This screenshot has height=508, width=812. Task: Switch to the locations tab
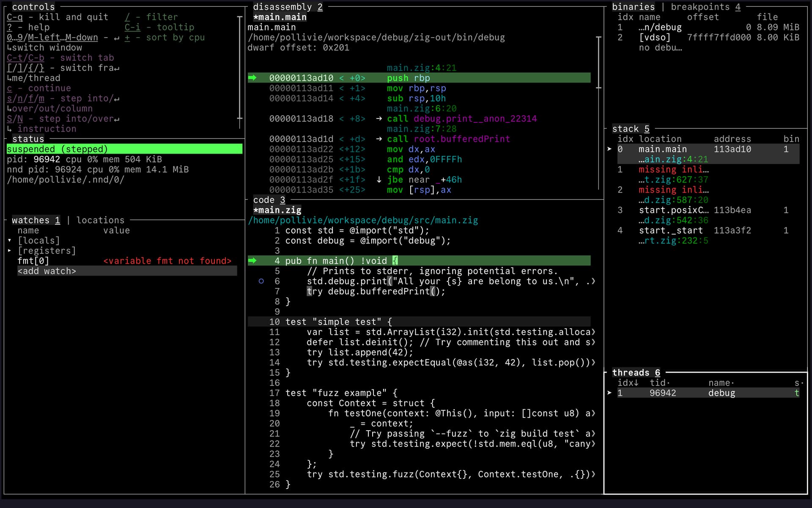pos(100,220)
